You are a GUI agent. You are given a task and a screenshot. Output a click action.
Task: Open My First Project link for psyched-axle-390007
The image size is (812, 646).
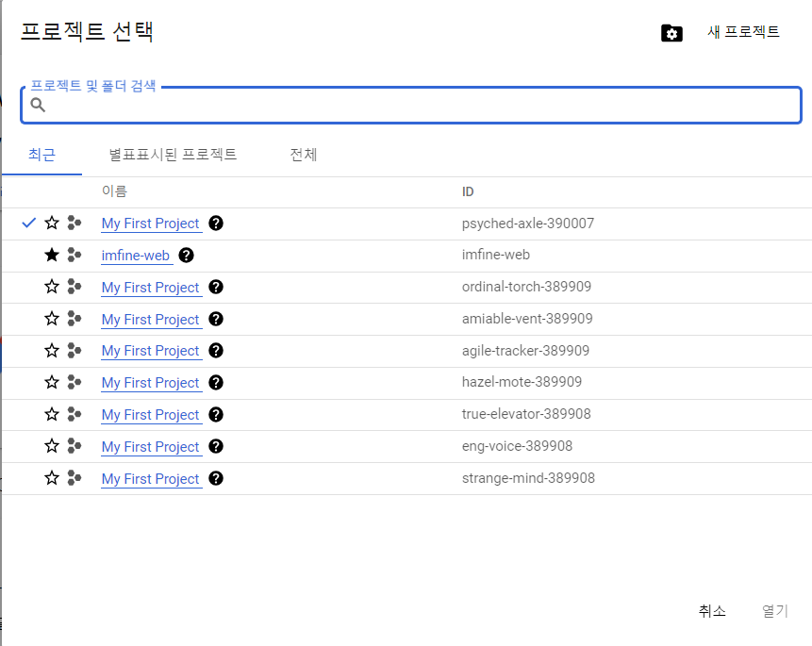[x=151, y=224]
